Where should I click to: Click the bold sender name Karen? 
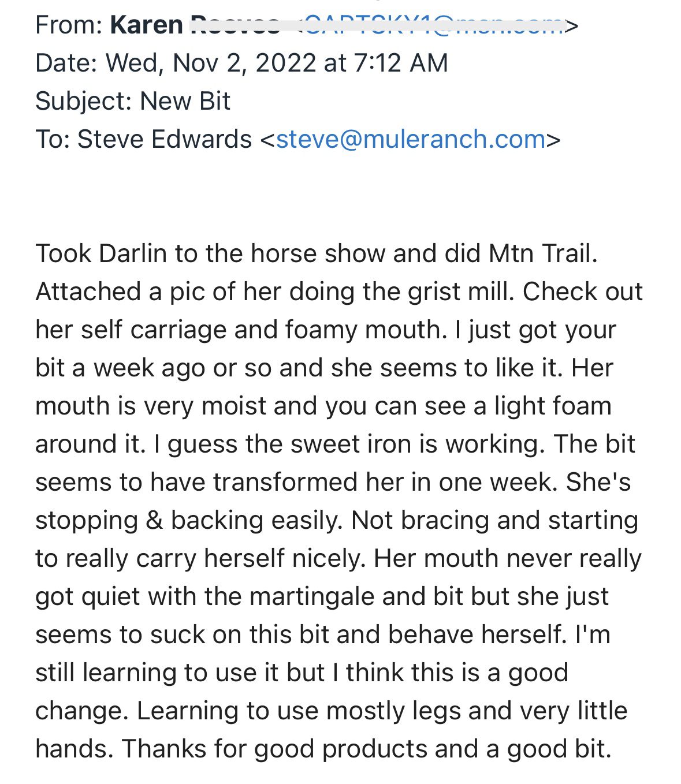click(x=146, y=25)
